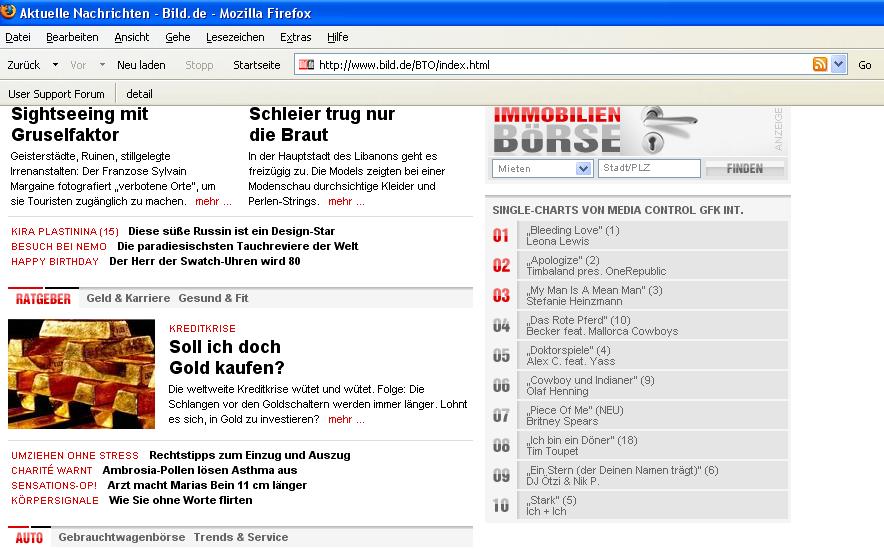Expand the Mieten dropdown in Immobilienbörse
884x549 pixels.
pyautogui.click(x=583, y=168)
